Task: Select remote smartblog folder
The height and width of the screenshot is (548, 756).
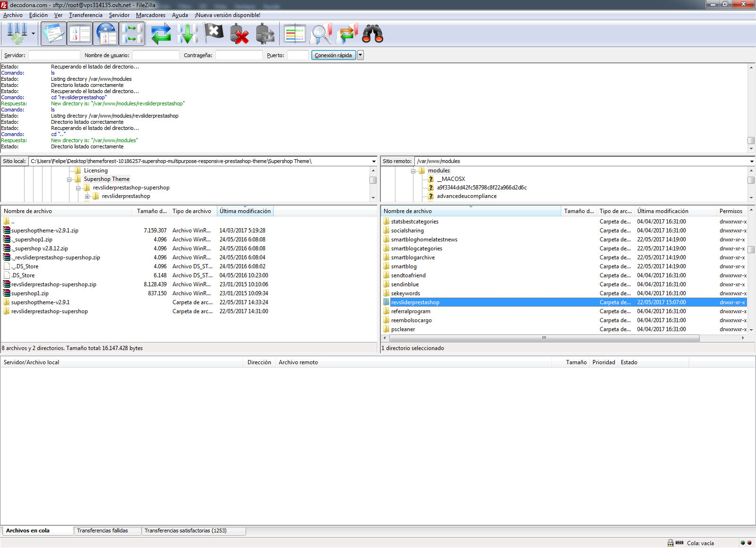Action: (x=404, y=266)
